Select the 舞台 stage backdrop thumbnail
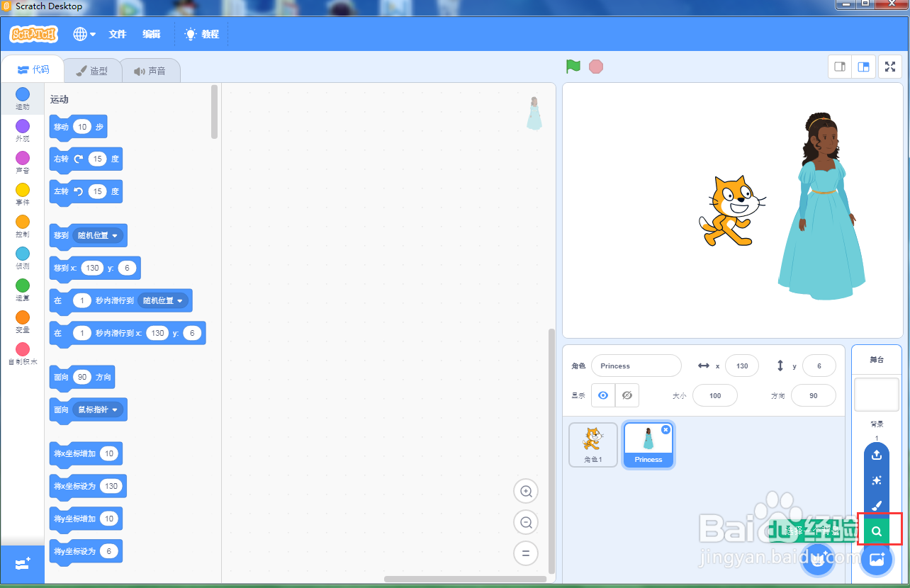Image resolution: width=910 pixels, height=588 pixels. pyautogui.click(x=877, y=394)
